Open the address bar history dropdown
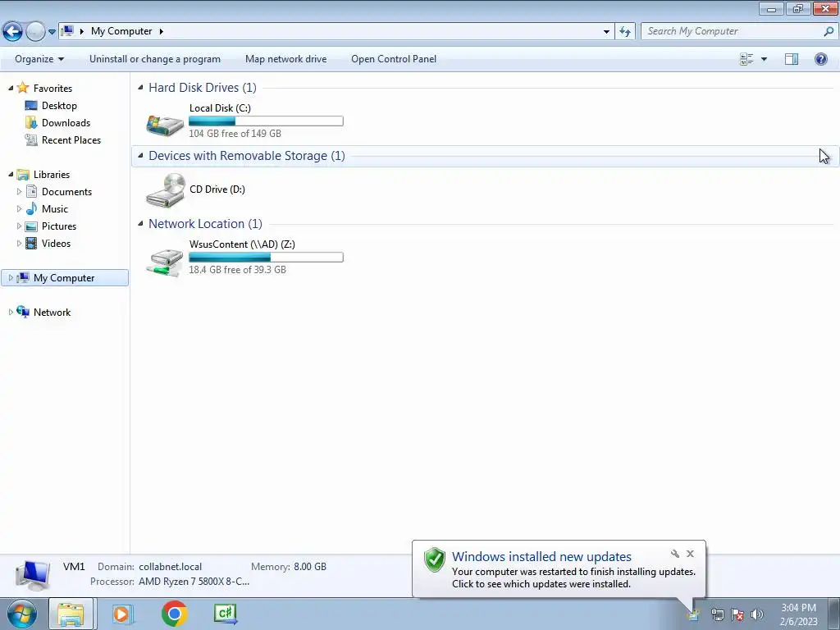Image resolution: width=840 pixels, height=630 pixels. pyautogui.click(x=606, y=32)
